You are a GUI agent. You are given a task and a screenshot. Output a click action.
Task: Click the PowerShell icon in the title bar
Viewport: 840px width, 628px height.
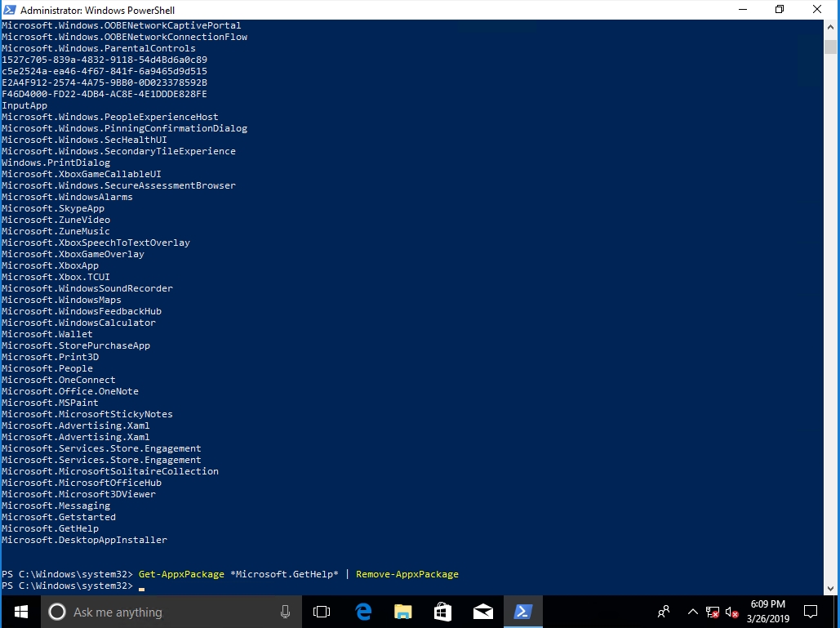pyautogui.click(x=9, y=10)
